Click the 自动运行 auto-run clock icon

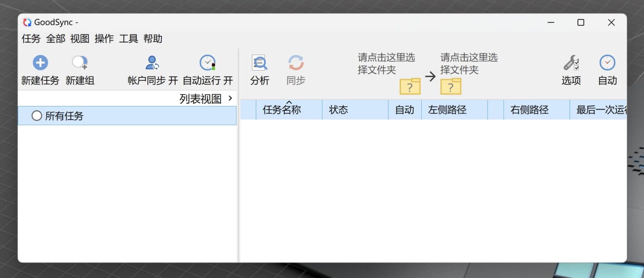[207, 62]
